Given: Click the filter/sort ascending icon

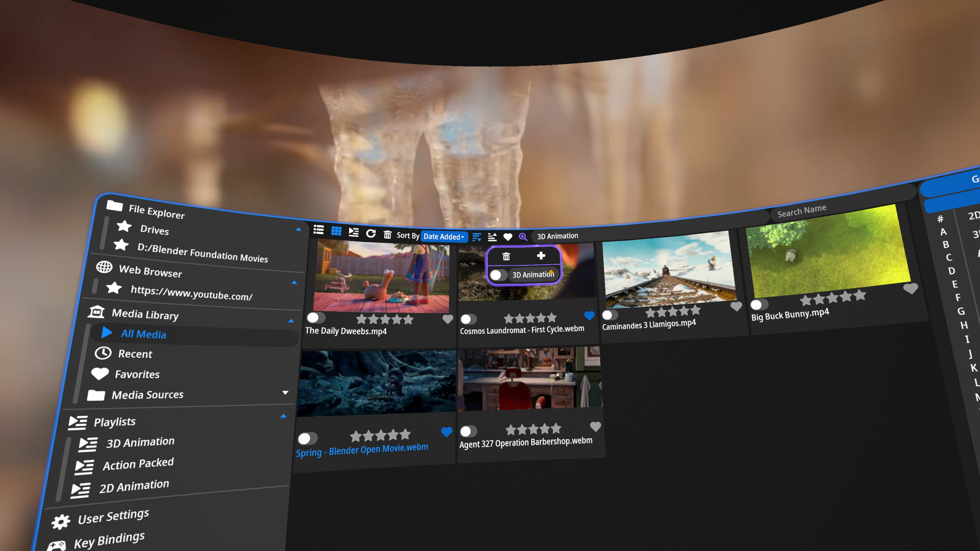Looking at the screenshot, I should 492,236.
